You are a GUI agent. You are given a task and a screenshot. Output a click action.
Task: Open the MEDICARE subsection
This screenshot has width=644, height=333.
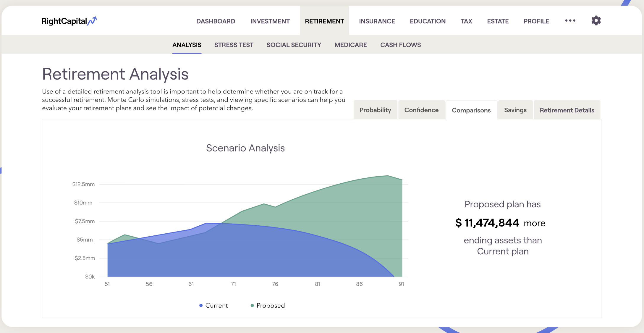[350, 45]
